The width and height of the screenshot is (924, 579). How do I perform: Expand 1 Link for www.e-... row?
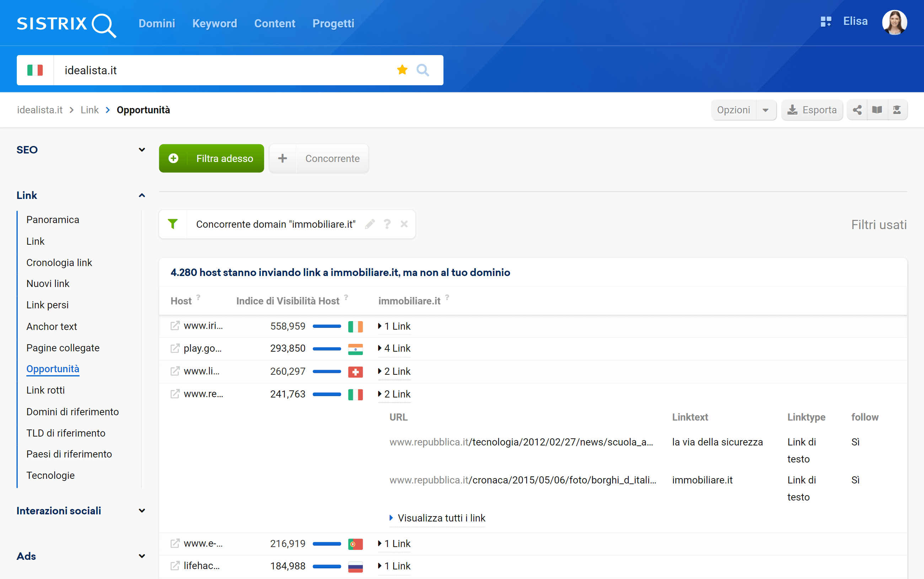point(394,544)
